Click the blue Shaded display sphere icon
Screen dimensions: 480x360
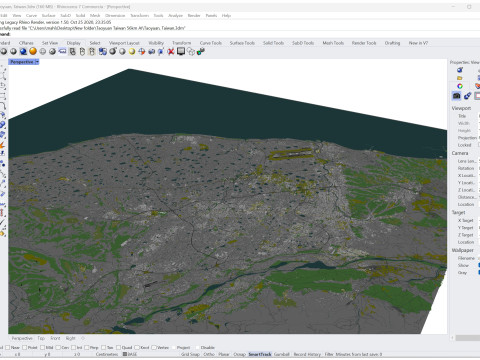point(23,51)
